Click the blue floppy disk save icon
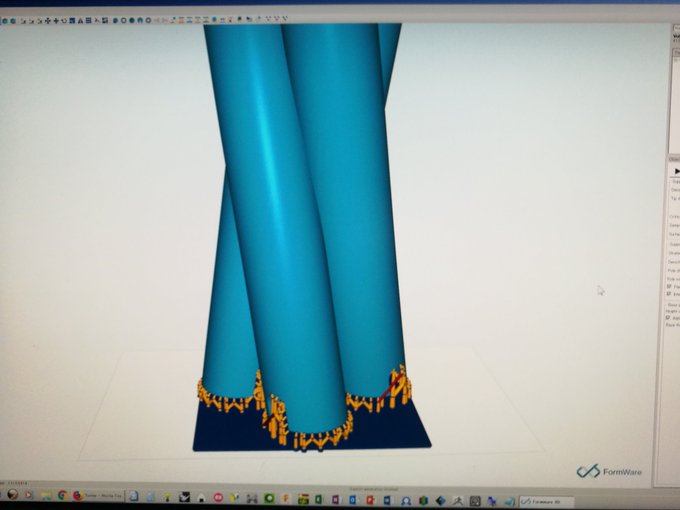The height and width of the screenshot is (510, 680). pos(72,20)
